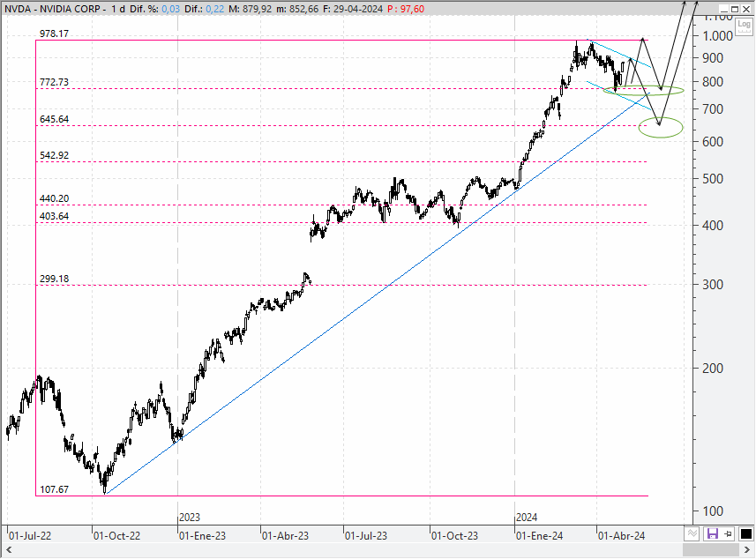
Task: Click the 'M: 879,92' maximum value
Action: (x=251, y=9)
